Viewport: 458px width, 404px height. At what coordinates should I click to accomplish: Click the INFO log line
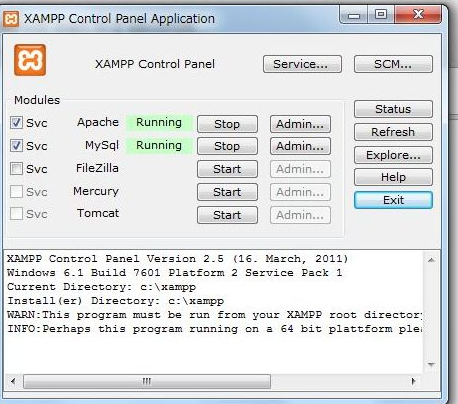[x=215, y=329]
